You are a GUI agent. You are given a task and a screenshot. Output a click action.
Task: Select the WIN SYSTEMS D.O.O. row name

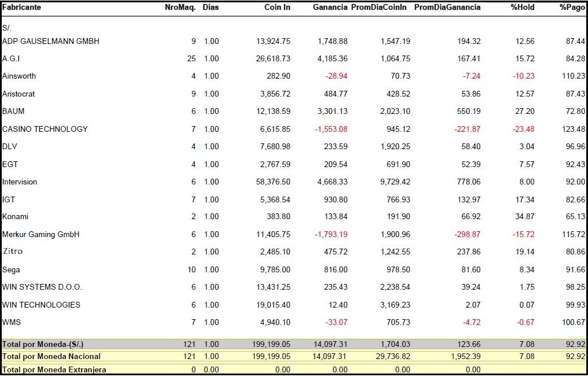pyautogui.click(x=42, y=287)
